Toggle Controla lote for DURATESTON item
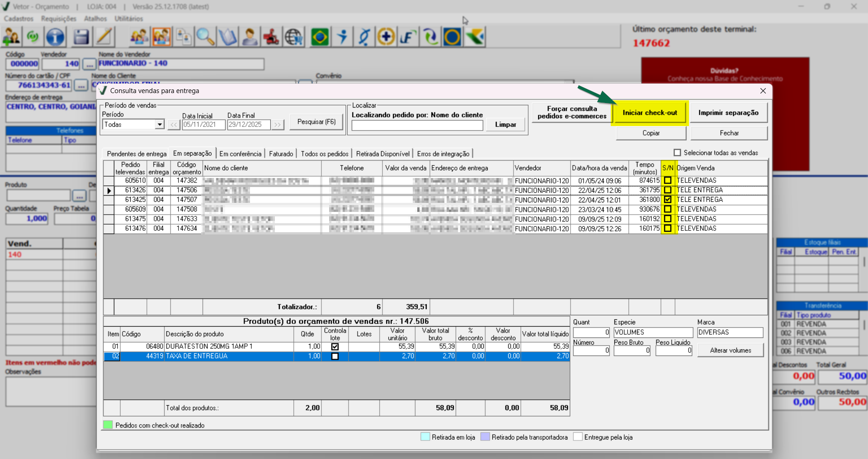This screenshot has width=868, height=459. point(335,347)
